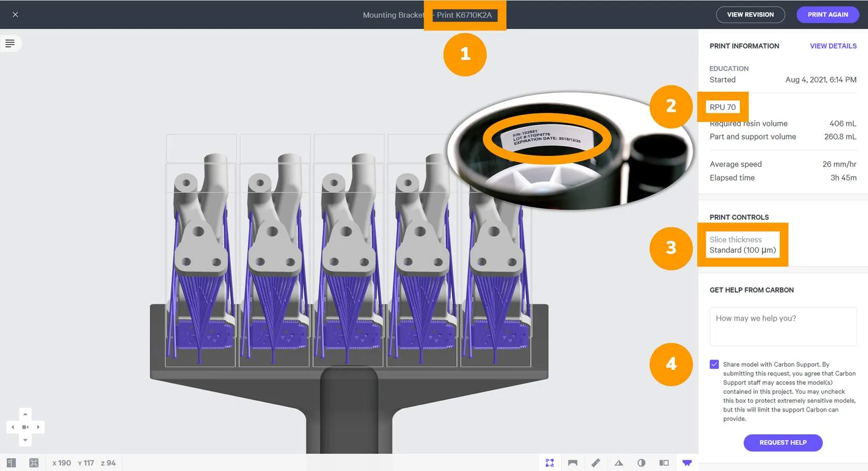Select the ruler measure tool icon
The width and height of the screenshot is (868, 471).
coord(596,463)
